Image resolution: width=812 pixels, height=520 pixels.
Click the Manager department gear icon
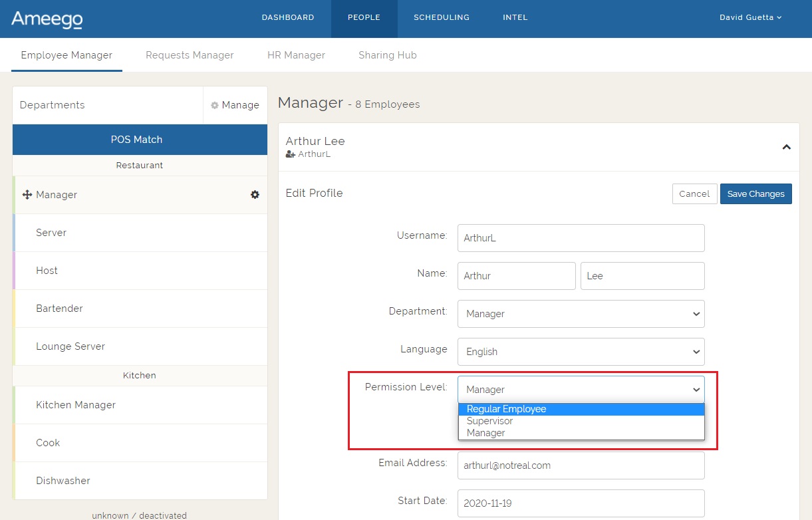(255, 195)
